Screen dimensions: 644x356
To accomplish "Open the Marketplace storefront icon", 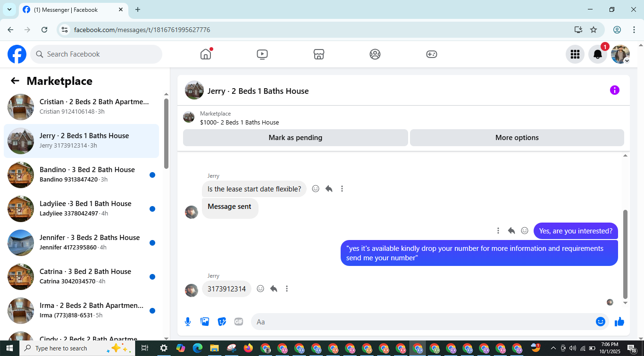I will [319, 54].
